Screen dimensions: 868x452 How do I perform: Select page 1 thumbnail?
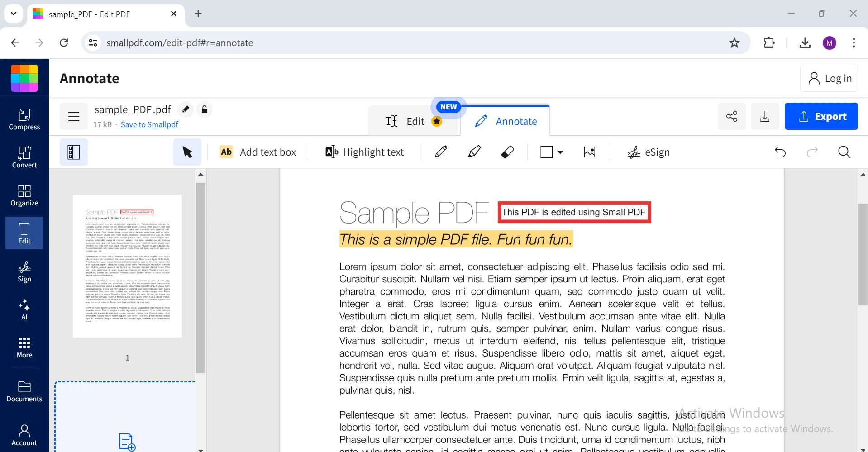(x=127, y=266)
